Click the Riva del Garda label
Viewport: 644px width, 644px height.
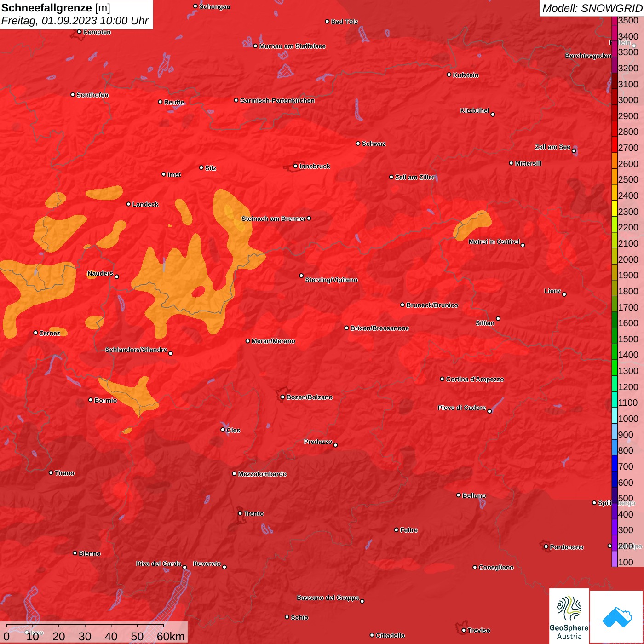[159, 563]
